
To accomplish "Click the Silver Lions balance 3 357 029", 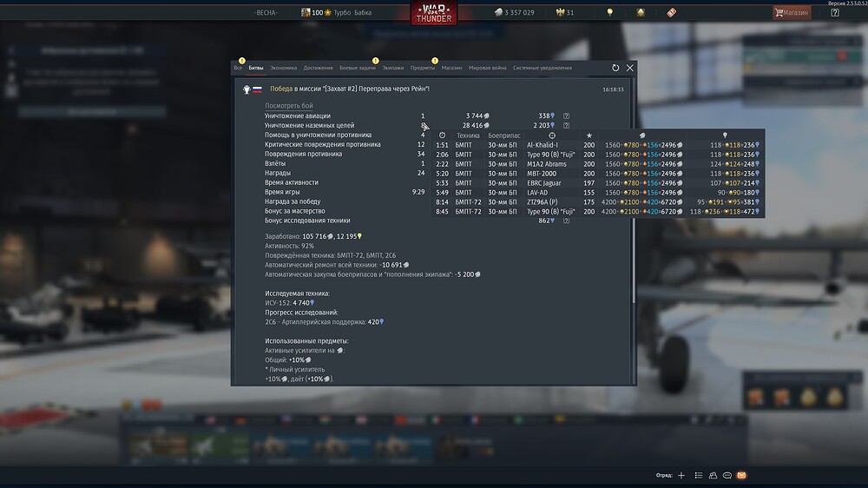I will [x=515, y=13].
